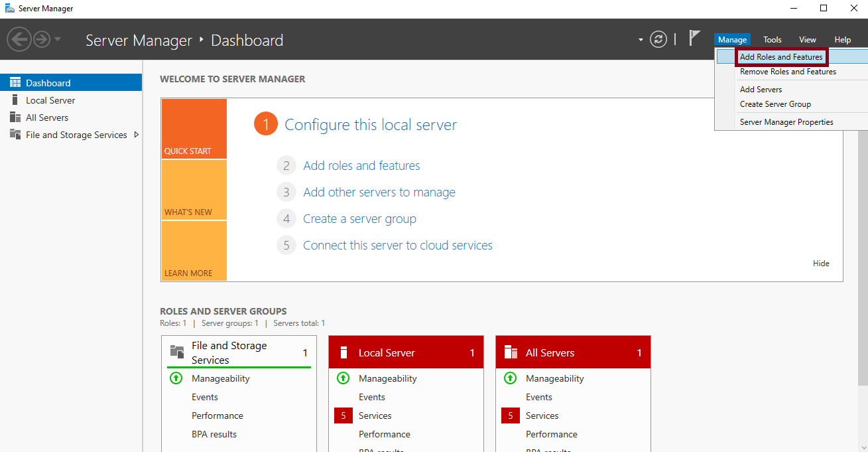
Task: Open Server Manager Properties
Action: [786, 122]
